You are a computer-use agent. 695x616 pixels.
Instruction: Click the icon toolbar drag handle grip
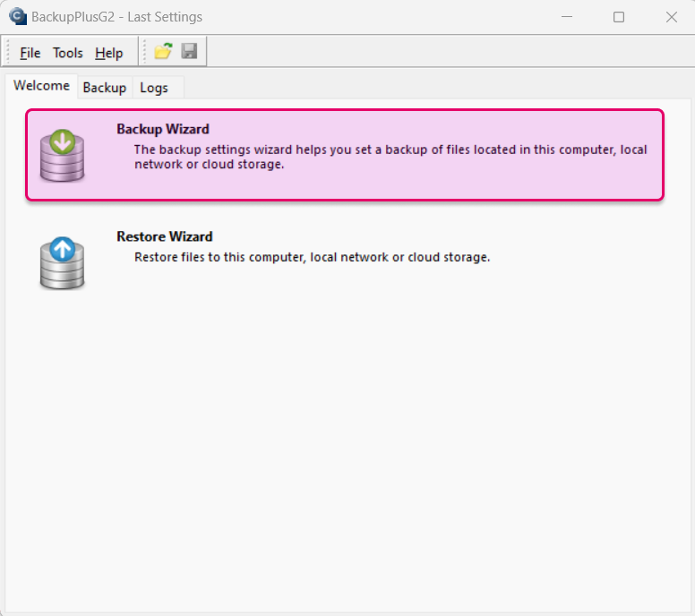click(x=144, y=52)
